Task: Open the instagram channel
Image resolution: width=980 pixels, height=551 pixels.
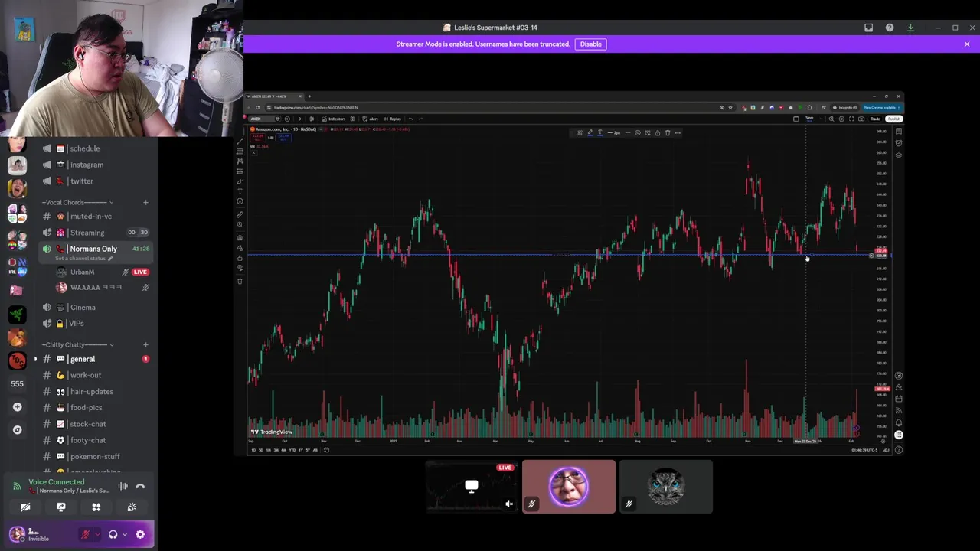Action: pyautogui.click(x=95, y=165)
